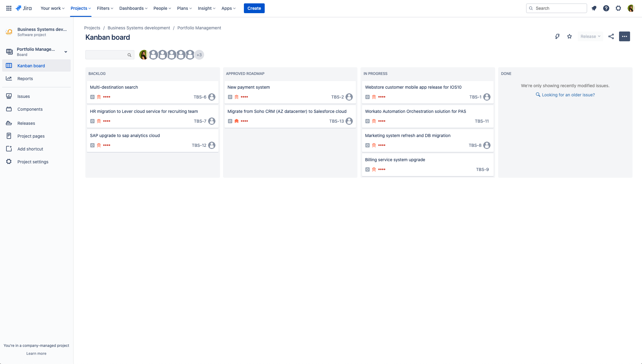Click the automation lightning bolt icon
The width and height of the screenshot is (642, 364).
coord(557,36)
